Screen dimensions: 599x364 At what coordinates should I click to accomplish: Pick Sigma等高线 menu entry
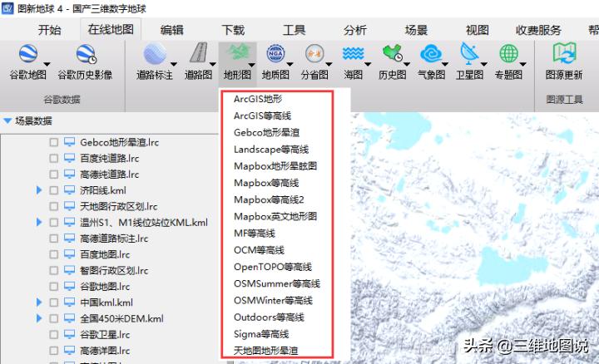pyautogui.click(x=261, y=334)
